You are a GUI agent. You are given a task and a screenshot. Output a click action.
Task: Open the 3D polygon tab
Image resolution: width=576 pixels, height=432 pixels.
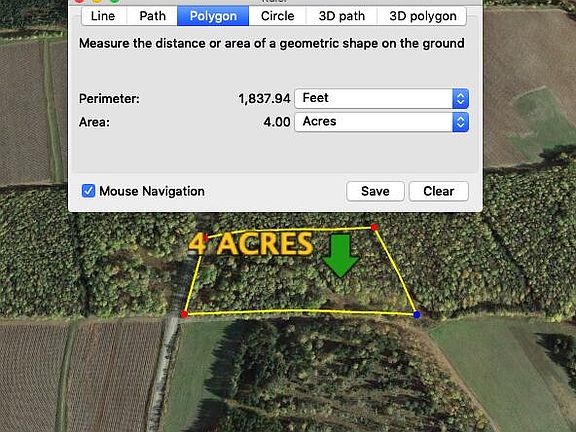pos(422,16)
